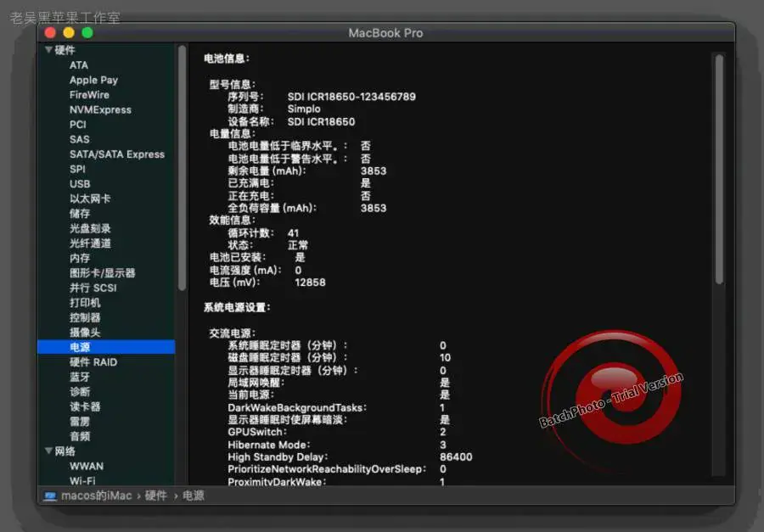Click the computer icon in the path bar
Screen dimensions: 764x532
point(50,496)
